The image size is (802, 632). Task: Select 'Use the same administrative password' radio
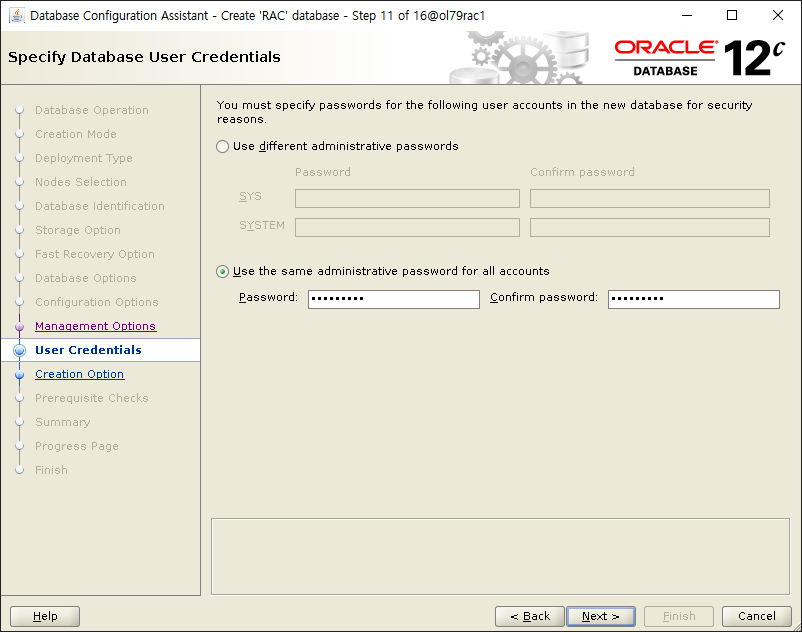click(222, 272)
